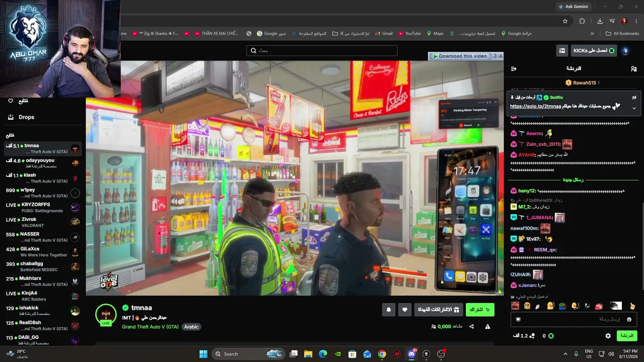The height and width of the screenshot is (362, 644).
Task: Bookmark this page with the star icon
Action: [x=565, y=21]
